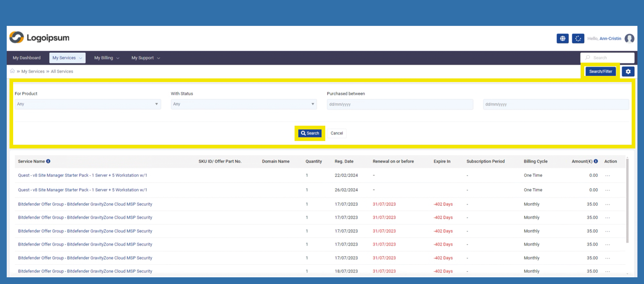Click the services table vertical scrollbar

click(627, 201)
